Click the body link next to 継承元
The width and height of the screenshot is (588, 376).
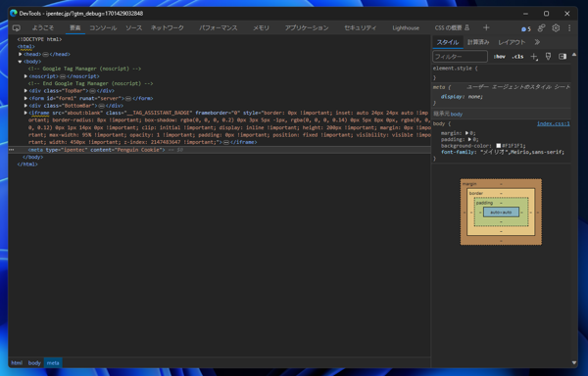coord(457,115)
